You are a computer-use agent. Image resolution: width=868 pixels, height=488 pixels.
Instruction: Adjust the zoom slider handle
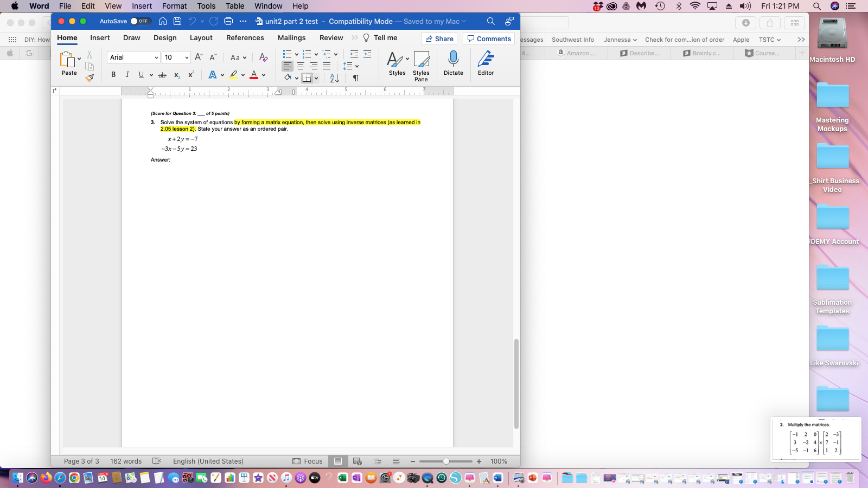[x=446, y=461]
